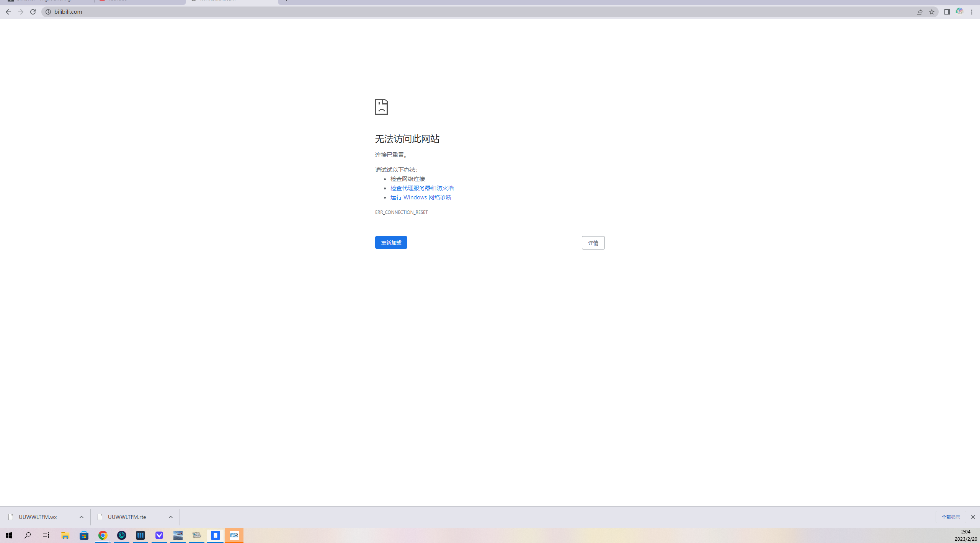Viewport: 980px width, 543px height.
Task: Run Windows 网络诊断 link
Action: pyautogui.click(x=421, y=197)
